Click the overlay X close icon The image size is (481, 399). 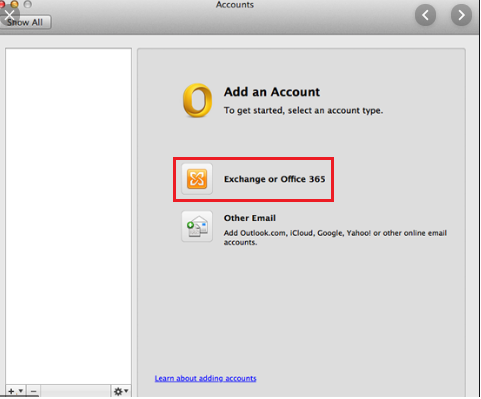(x=10, y=15)
